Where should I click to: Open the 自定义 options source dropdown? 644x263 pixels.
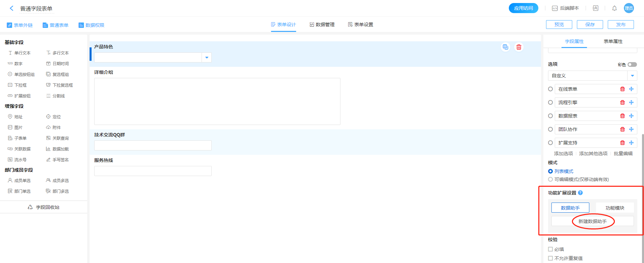[x=632, y=76]
